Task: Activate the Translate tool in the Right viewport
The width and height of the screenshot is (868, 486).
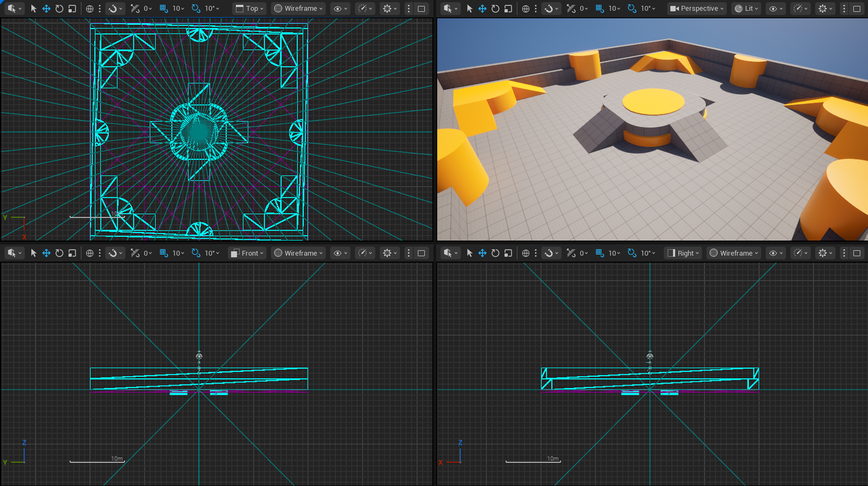Action: click(482, 253)
